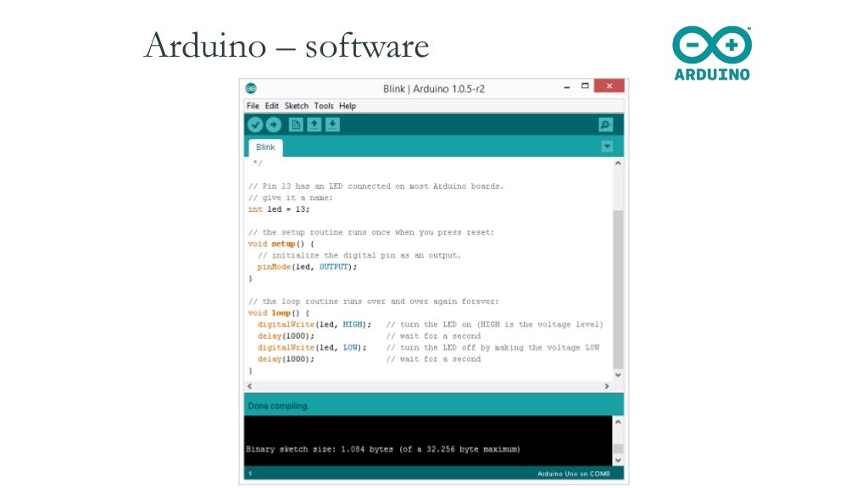Click 'pinMode(led, OUTPUT);' code line

tap(307, 267)
